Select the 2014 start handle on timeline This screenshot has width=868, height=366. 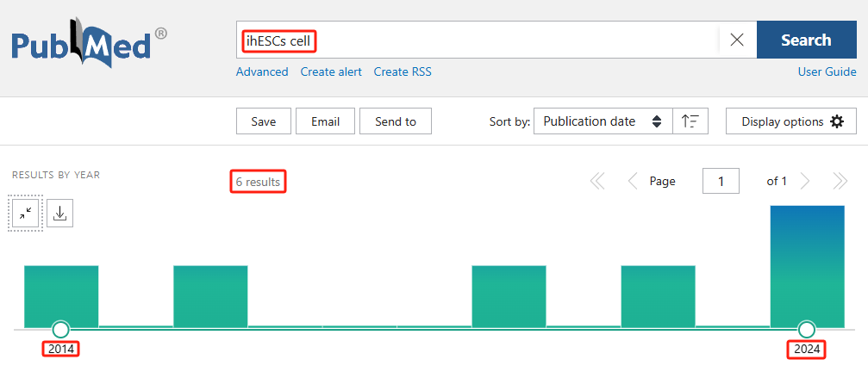[61, 330]
